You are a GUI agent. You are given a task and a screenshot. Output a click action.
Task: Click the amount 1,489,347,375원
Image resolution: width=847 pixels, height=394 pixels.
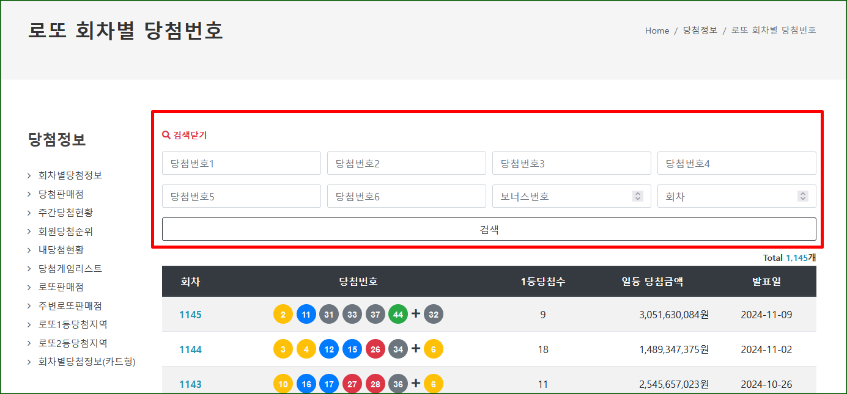click(x=674, y=350)
